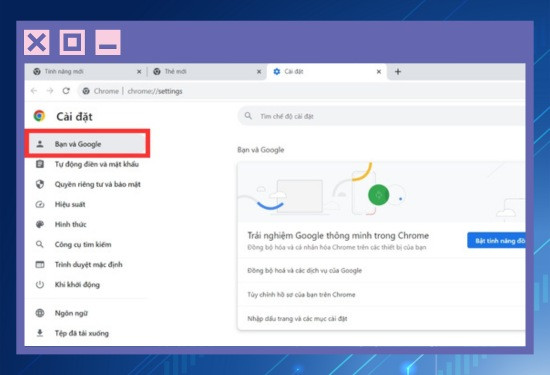Screen dimensions: 550x375
Task: Select the Cài đặt tab
Action: tap(327, 72)
